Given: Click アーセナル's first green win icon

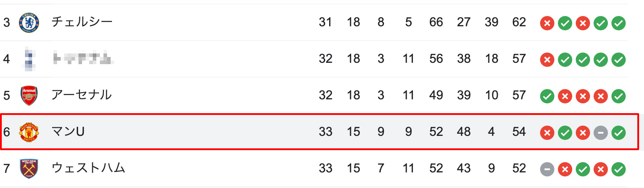Looking at the screenshot, I should pos(547,96).
